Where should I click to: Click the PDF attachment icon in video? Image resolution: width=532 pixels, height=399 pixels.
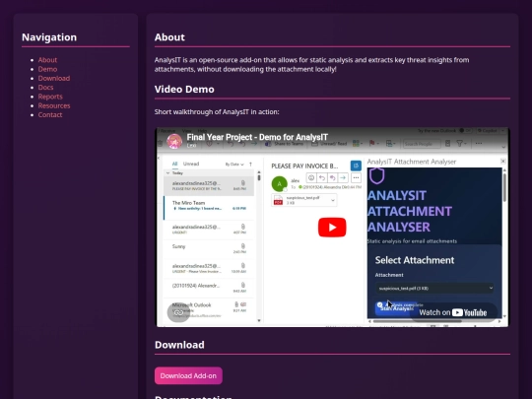[x=278, y=200]
